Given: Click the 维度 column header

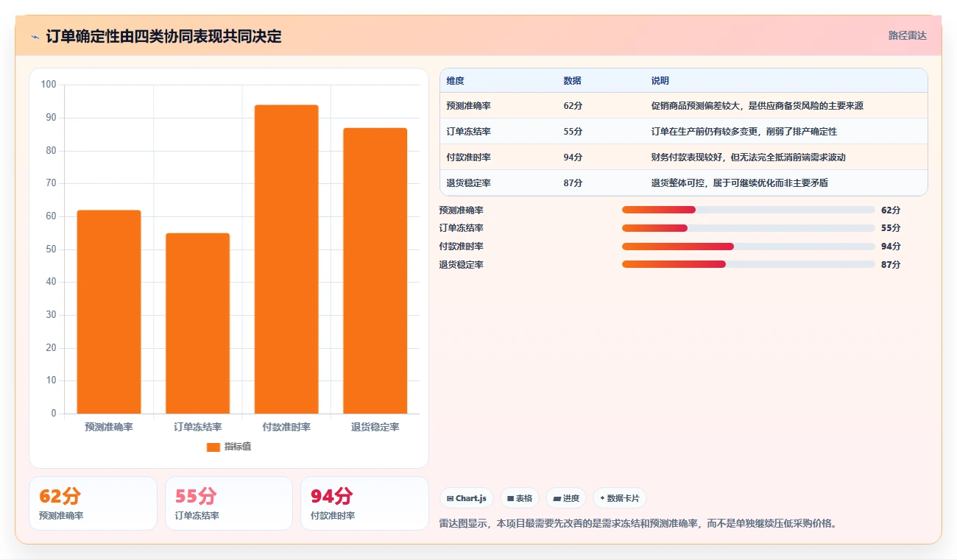Looking at the screenshot, I should coord(455,81).
